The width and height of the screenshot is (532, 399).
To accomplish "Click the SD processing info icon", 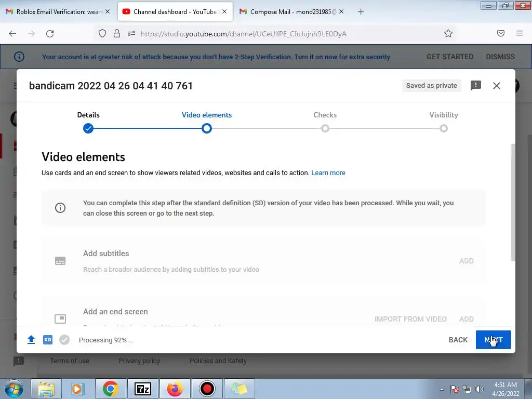I will [60, 208].
